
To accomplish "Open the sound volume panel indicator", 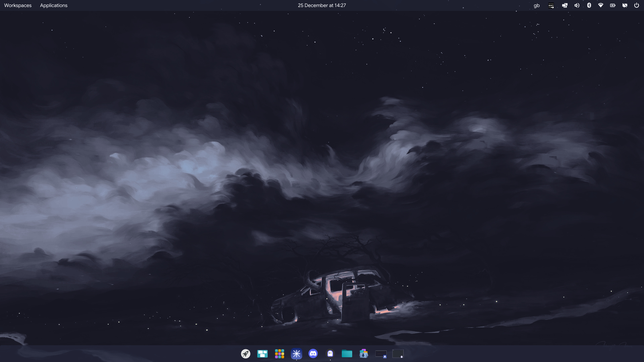I will pos(577,5).
